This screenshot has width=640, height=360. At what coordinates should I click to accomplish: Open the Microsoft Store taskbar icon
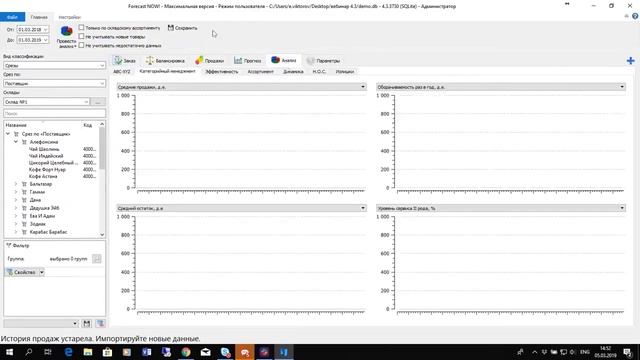(107, 352)
